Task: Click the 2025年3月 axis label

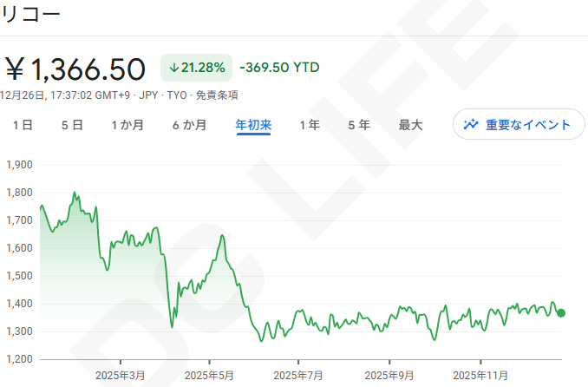Action: click(120, 376)
